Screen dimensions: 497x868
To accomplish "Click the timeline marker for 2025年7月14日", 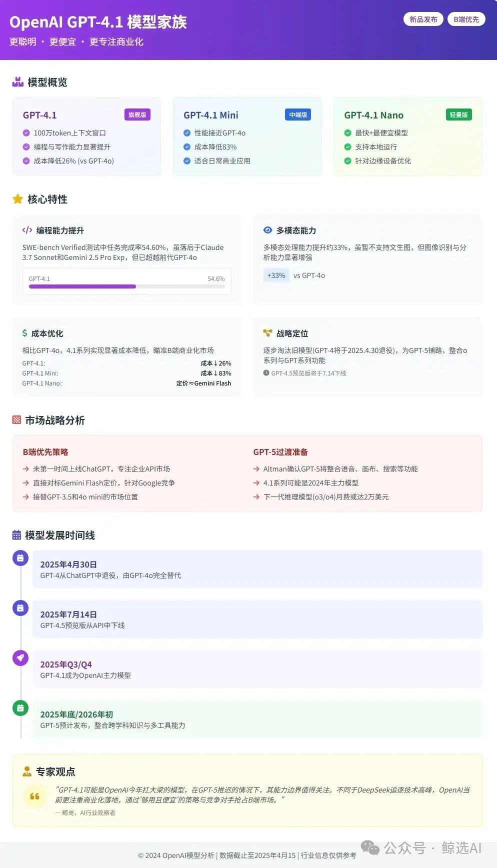I will coord(20,608).
